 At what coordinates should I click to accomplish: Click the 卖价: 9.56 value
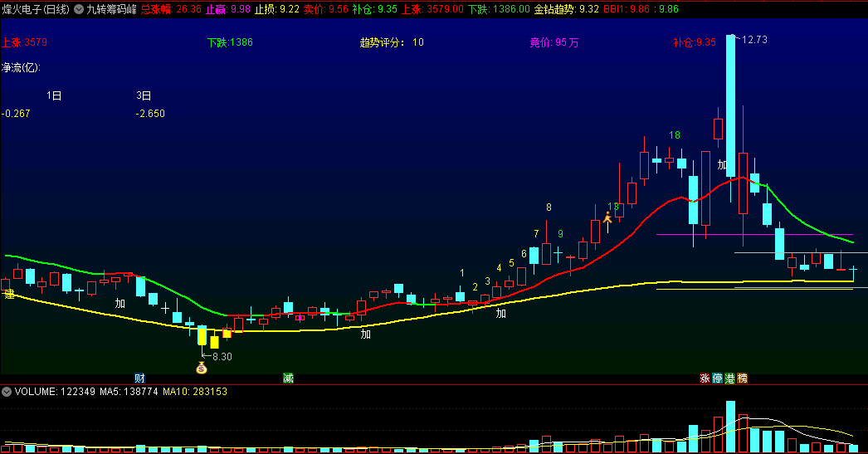(x=326, y=9)
